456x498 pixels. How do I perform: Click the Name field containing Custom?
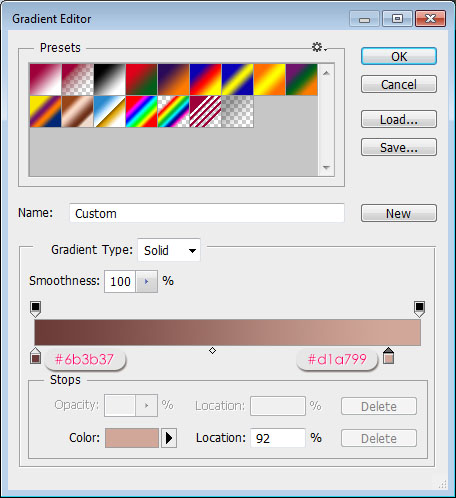pos(207,213)
